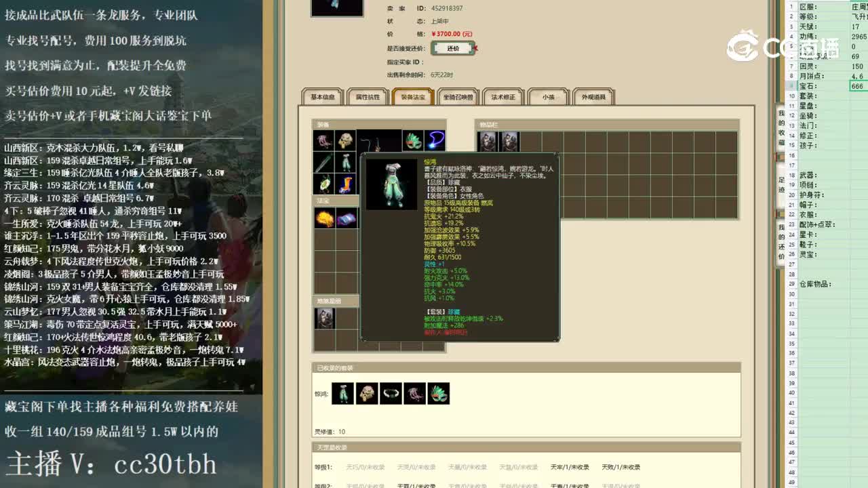Click the 天败/1/未收录 entry
Screen dimensions: 868x488
point(620,467)
